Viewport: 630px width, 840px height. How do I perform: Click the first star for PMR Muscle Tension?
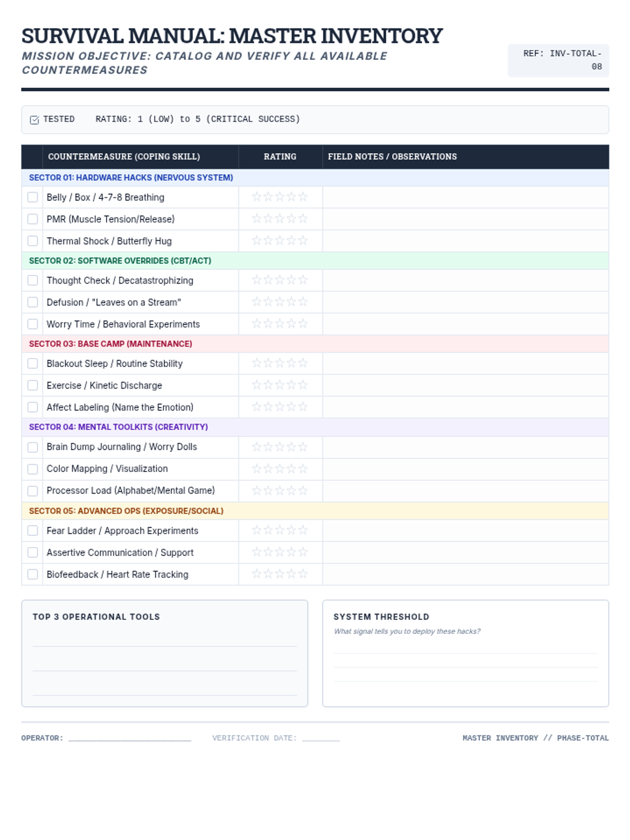tap(257, 219)
